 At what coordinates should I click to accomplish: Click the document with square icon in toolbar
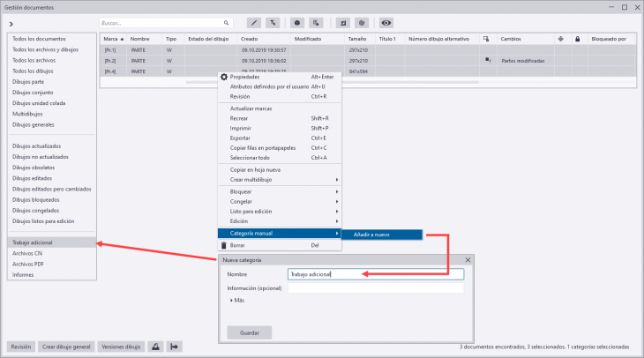point(316,23)
